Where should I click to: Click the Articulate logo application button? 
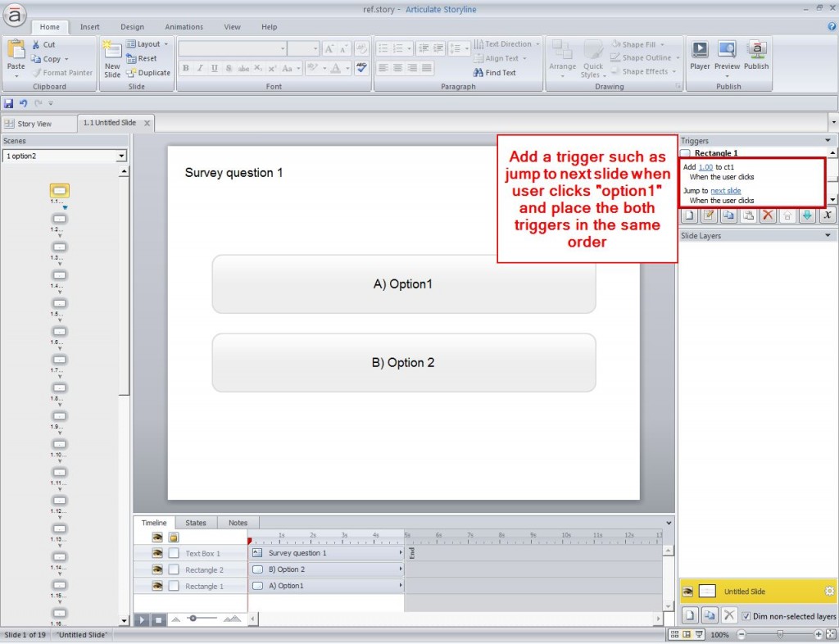(x=15, y=16)
